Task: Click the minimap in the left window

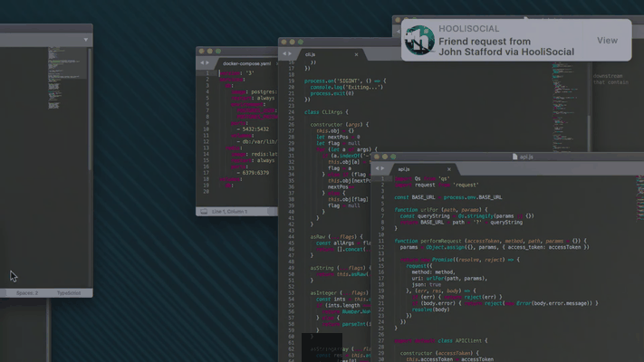Action: point(66,78)
